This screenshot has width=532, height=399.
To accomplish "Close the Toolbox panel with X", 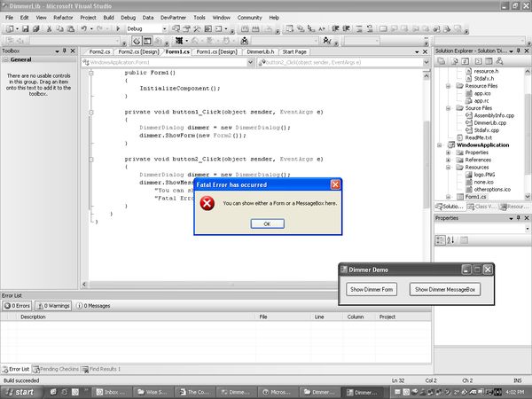I will click(x=73, y=51).
